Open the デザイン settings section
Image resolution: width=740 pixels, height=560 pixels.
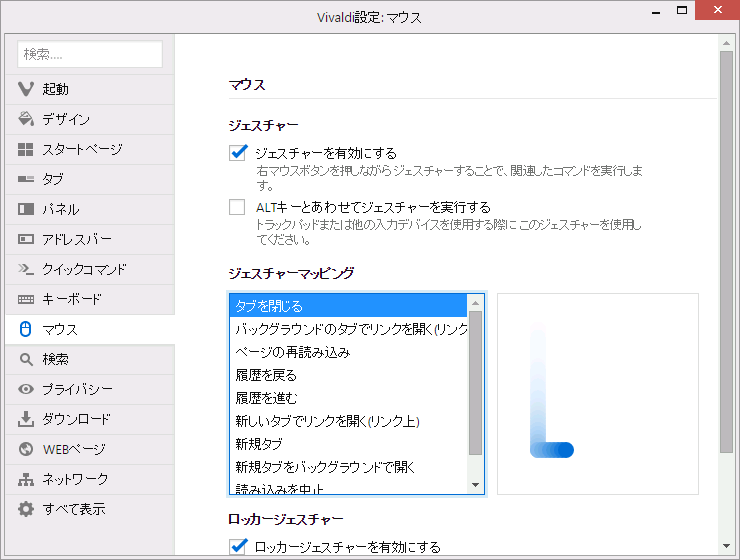click(90, 119)
